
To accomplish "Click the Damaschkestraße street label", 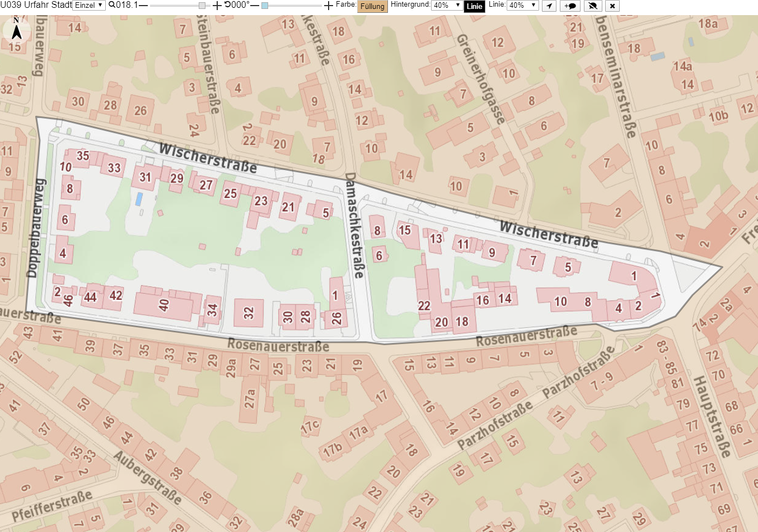I will click(354, 225).
